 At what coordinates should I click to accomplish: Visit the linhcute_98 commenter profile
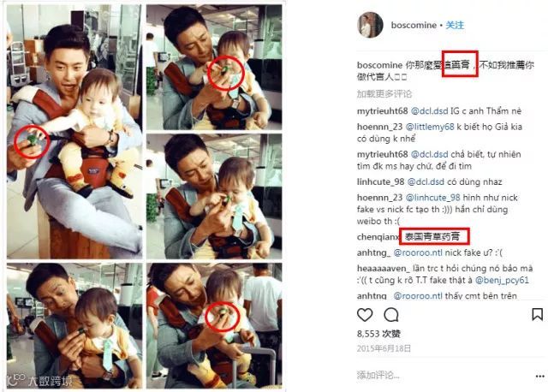pos(380,182)
